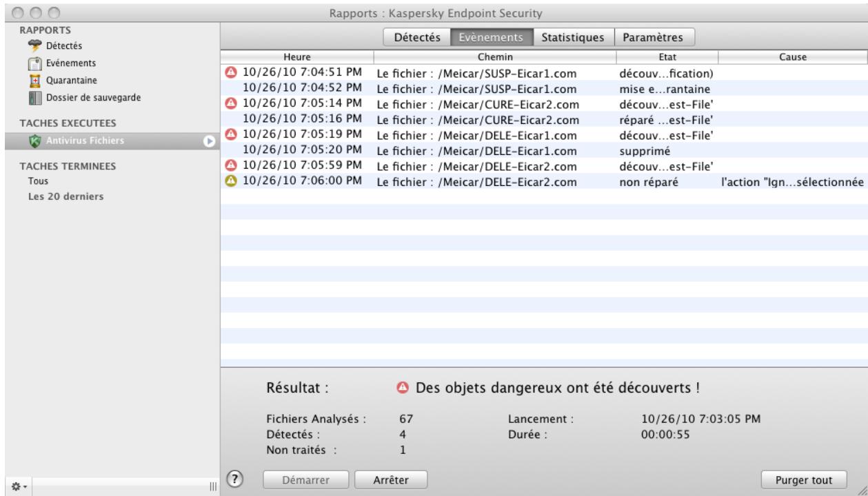Switch to the Evènements tab
The image size is (868, 496).
click(x=492, y=37)
